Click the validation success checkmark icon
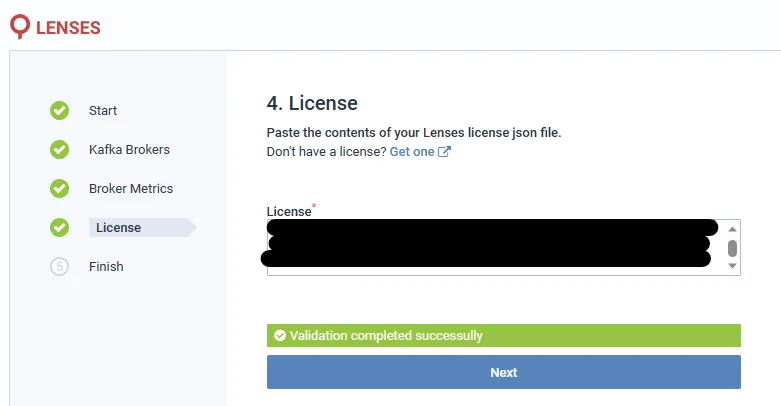The width and height of the screenshot is (781, 406). (x=280, y=336)
